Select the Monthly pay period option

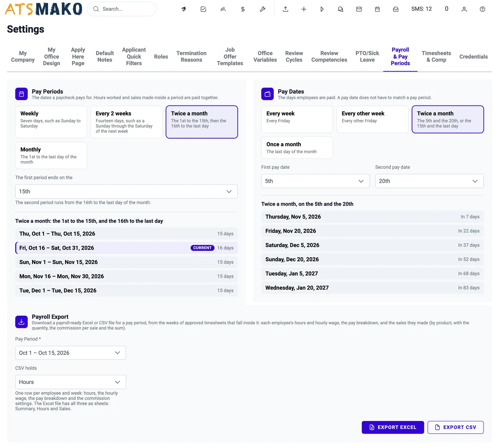click(x=51, y=155)
